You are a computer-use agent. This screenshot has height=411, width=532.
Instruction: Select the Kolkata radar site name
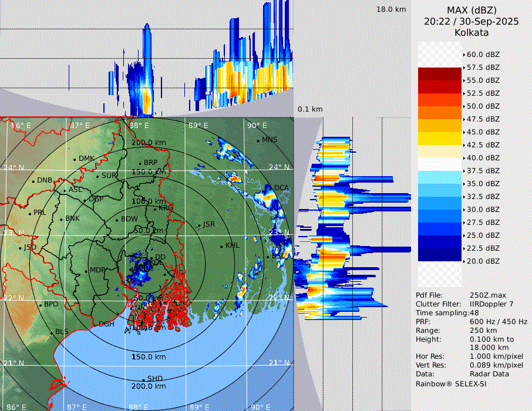[x=472, y=32]
